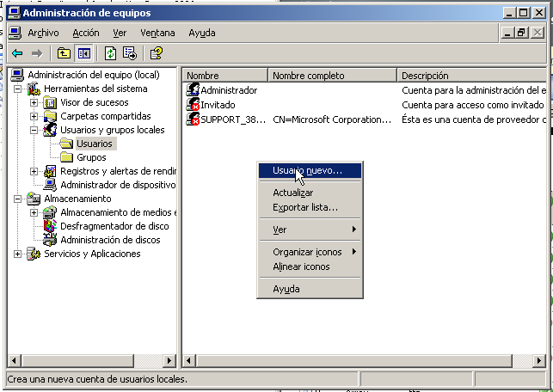Click the title bar computer icon
Image resolution: width=553 pixels, height=392 pixels.
[x=14, y=13]
